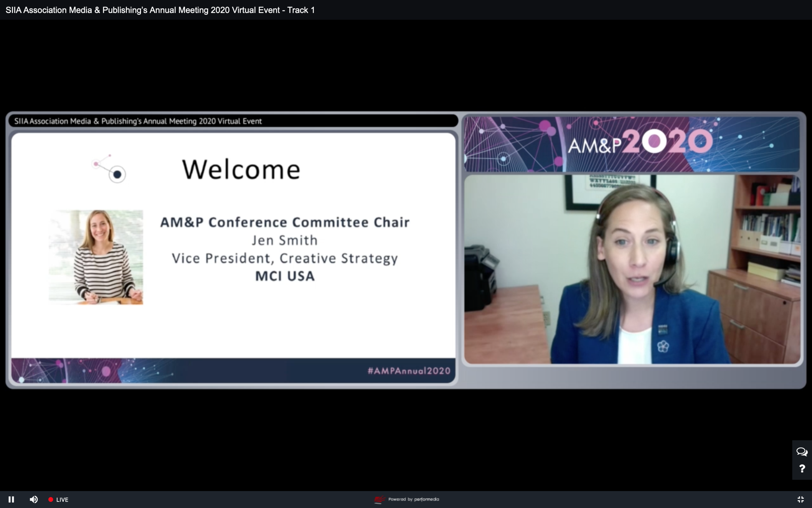
Task: Click the Welcome heading on the slide
Action: pos(241,169)
